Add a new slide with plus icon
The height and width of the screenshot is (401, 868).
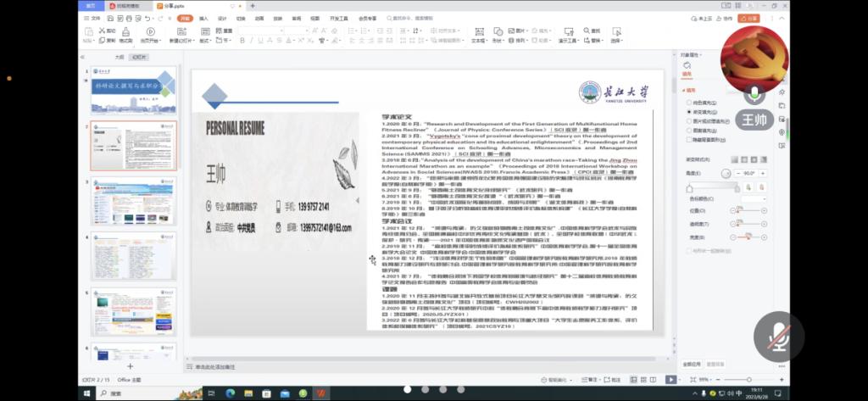tap(130, 365)
